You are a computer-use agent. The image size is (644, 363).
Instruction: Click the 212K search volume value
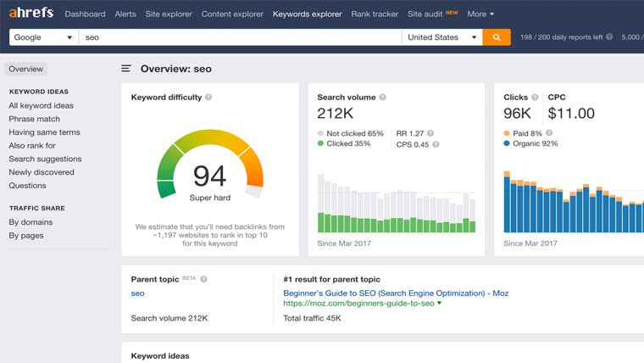tap(336, 113)
